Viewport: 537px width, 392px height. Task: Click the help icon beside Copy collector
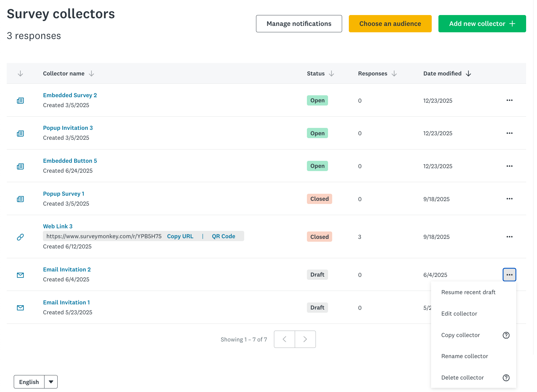point(506,335)
